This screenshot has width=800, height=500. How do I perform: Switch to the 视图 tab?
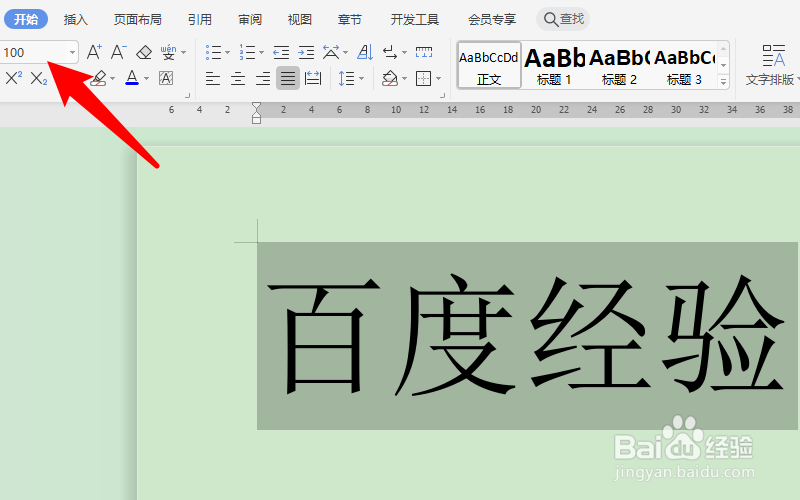click(299, 19)
